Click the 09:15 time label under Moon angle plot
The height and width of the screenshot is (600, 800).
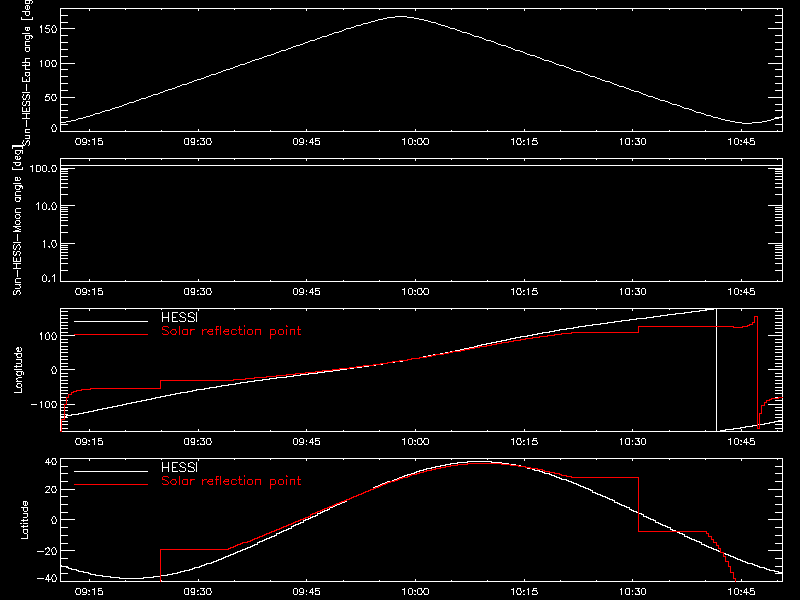click(89, 292)
